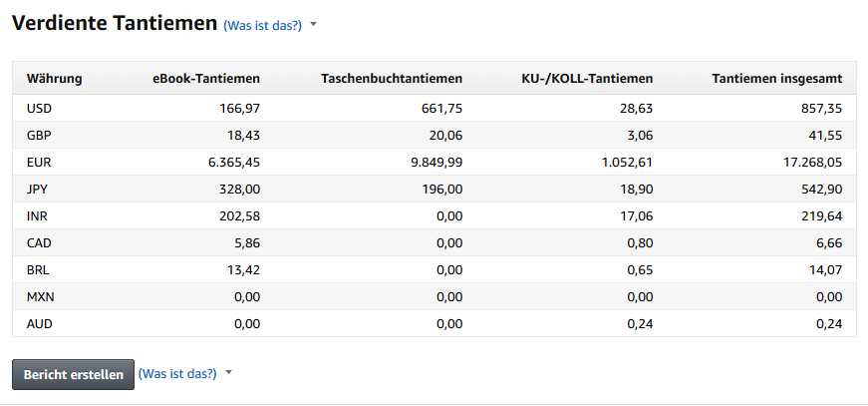Expand the arrow right of Bericht erstellen's help link
868x406 pixels.
tap(228, 373)
